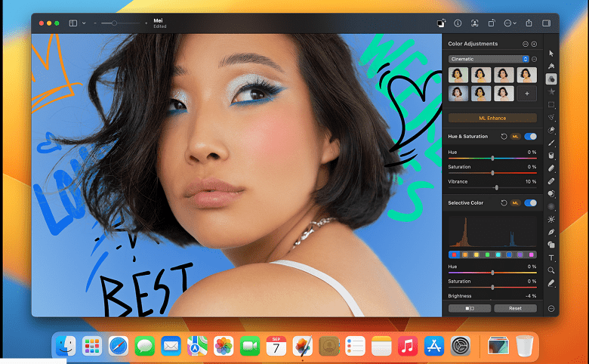Open Safari from the Dock
This screenshot has width=589, height=364.
click(x=119, y=346)
